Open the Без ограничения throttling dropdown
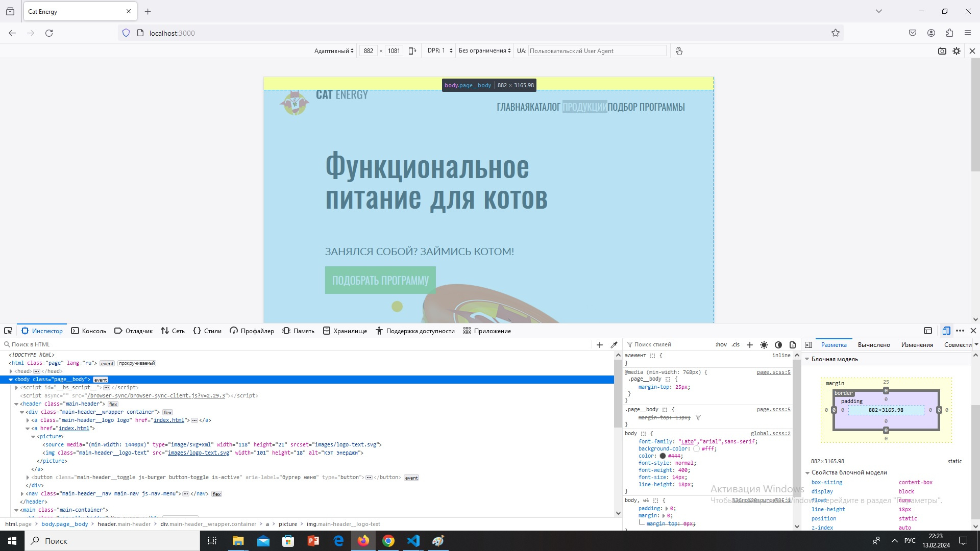Viewport: 980px width, 551px height. pyautogui.click(x=484, y=51)
